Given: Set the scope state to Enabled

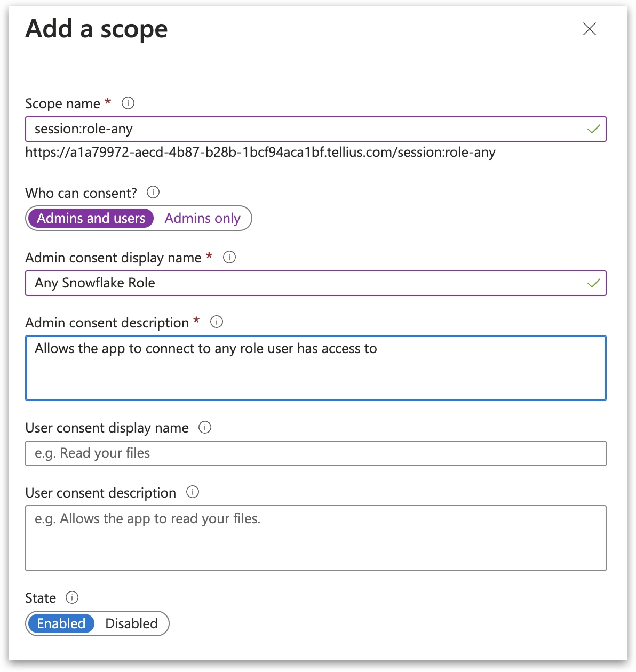Looking at the screenshot, I should tap(61, 623).
